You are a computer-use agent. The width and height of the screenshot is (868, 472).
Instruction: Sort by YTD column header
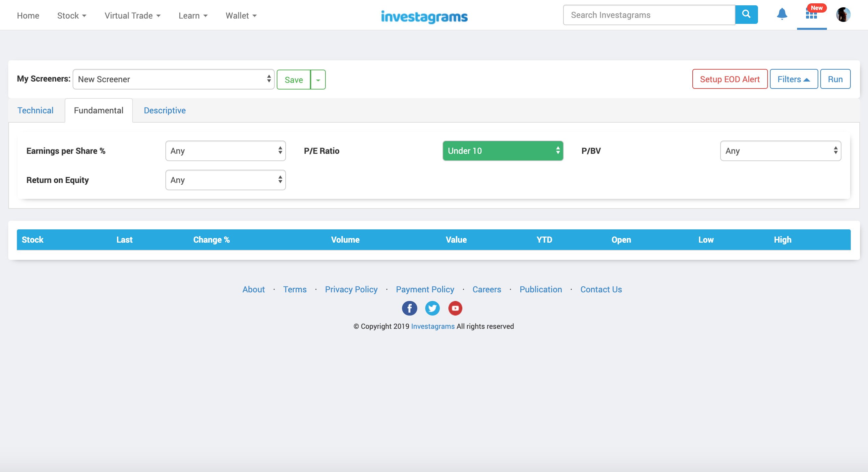[x=544, y=240]
